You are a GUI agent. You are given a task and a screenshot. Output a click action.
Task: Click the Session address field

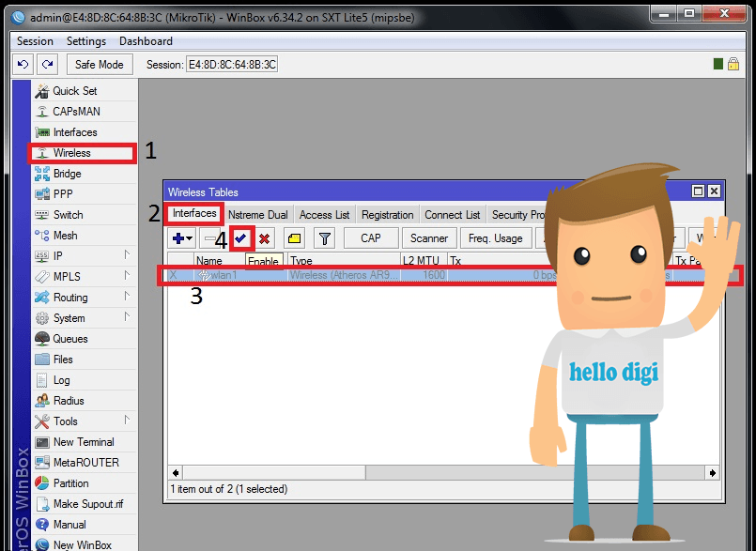click(x=232, y=65)
